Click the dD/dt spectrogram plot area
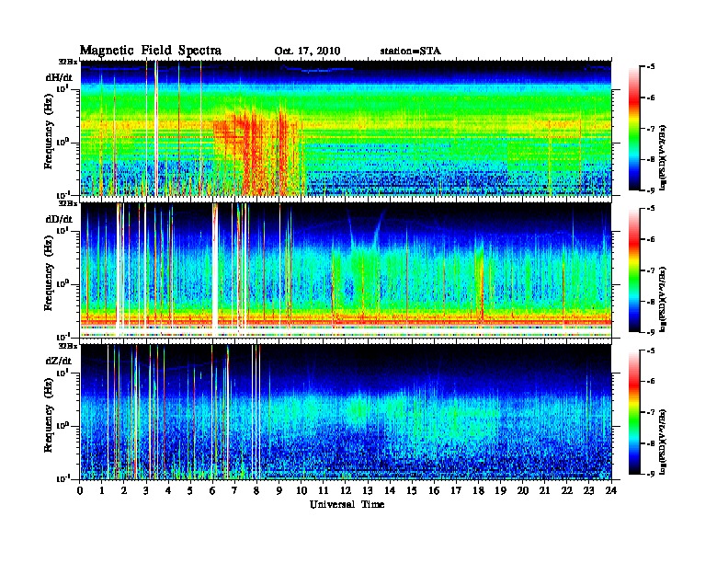728x563 pixels. [x=346, y=270]
